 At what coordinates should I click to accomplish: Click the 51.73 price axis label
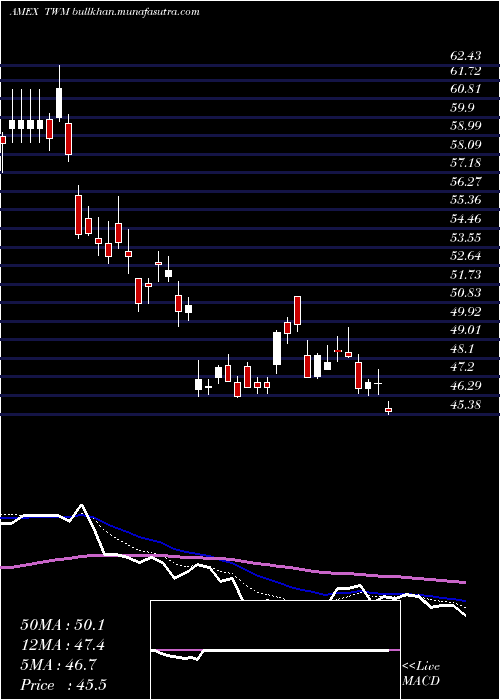[x=466, y=274]
